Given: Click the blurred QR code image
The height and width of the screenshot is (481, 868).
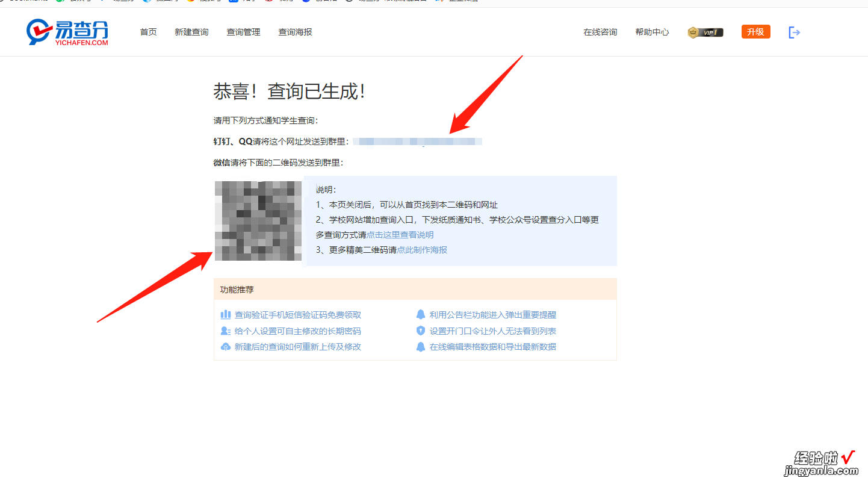Looking at the screenshot, I should (x=258, y=221).
